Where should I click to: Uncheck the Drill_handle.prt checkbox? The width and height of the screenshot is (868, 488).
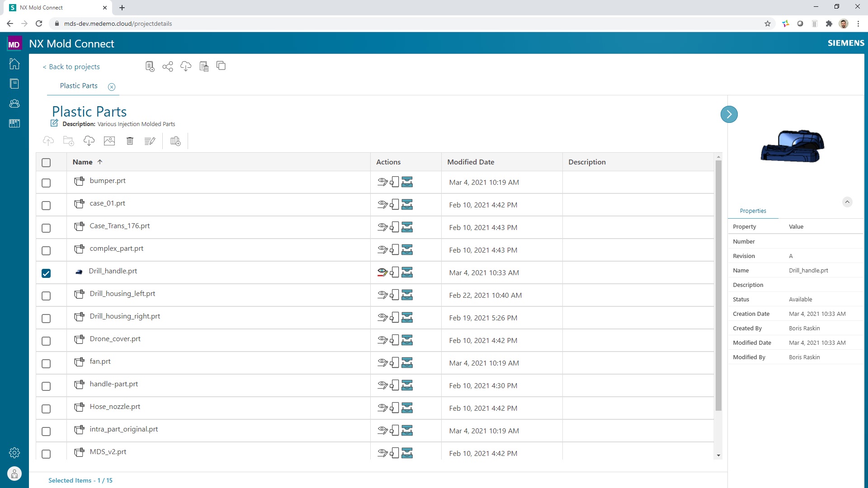tap(46, 273)
